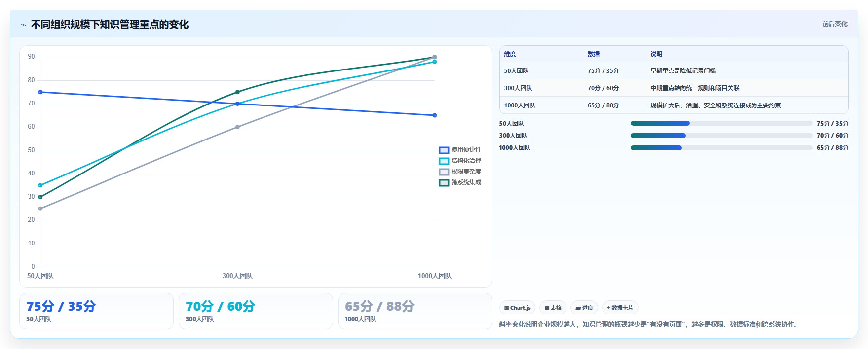Click the text 规模扩大后，治理、安全和系统连接成为主要约束

pos(715,105)
